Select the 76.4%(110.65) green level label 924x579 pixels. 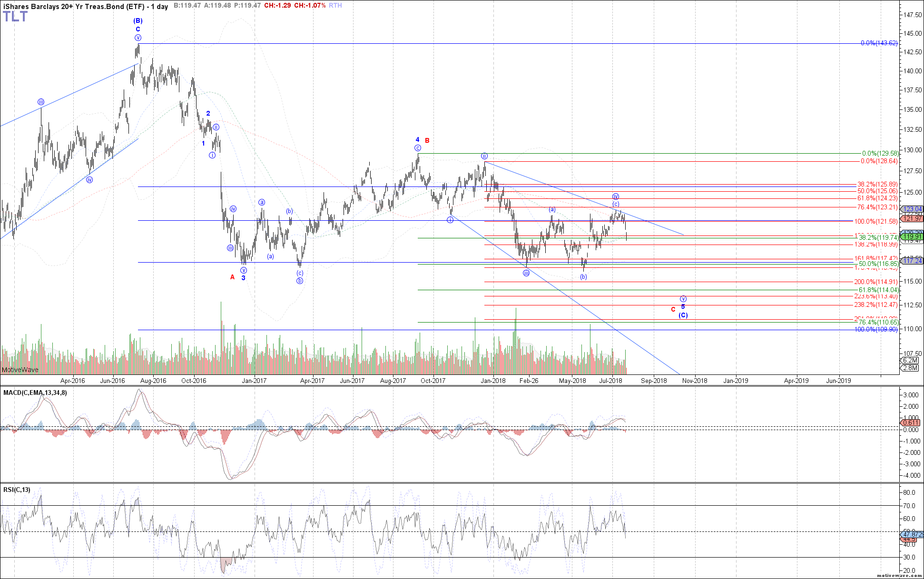pyautogui.click(x=878, y=323)
